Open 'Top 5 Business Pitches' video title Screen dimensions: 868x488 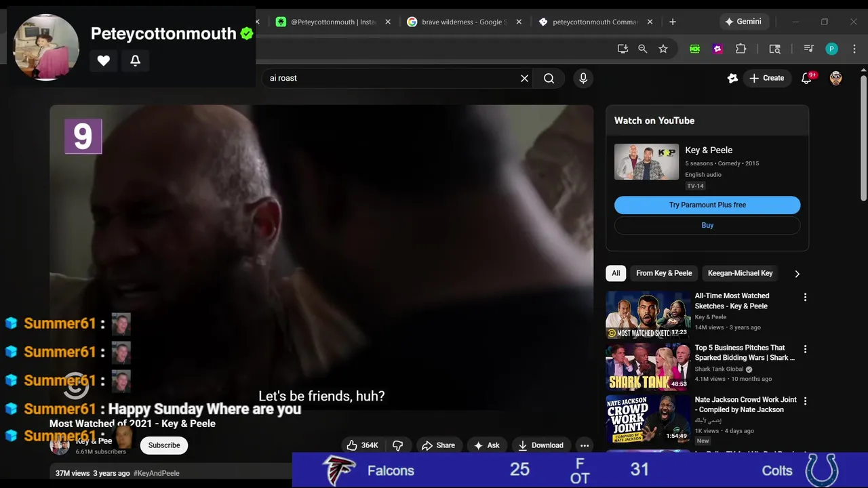[744, 352]
